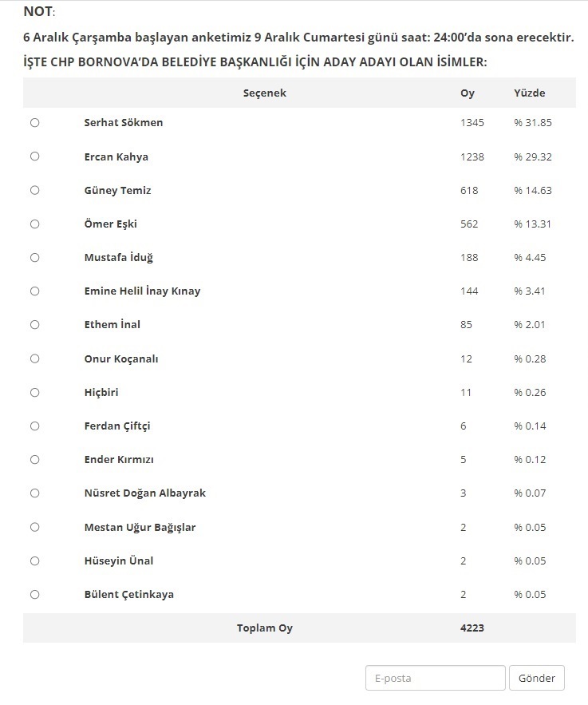Pick the Güney Temiz radio button

click(34, 190)
